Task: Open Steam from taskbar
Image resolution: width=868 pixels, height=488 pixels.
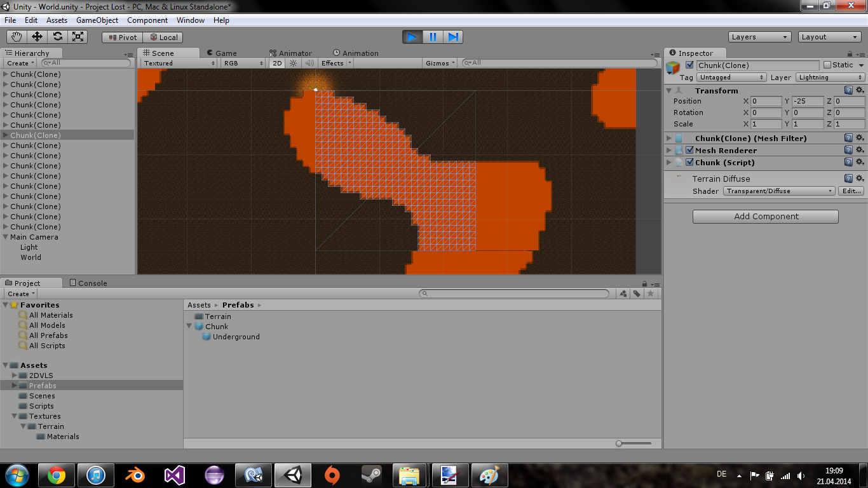Action: [371, 475]
